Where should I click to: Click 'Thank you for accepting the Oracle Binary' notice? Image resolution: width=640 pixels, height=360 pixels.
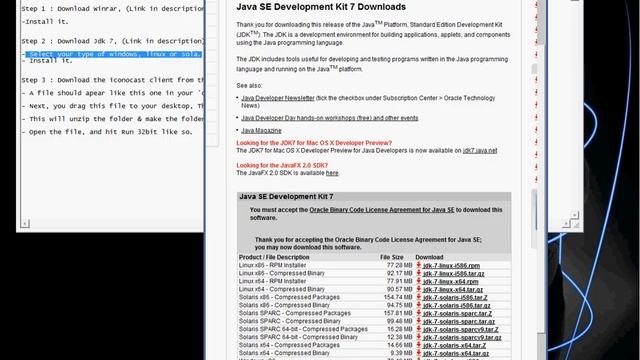368,244
